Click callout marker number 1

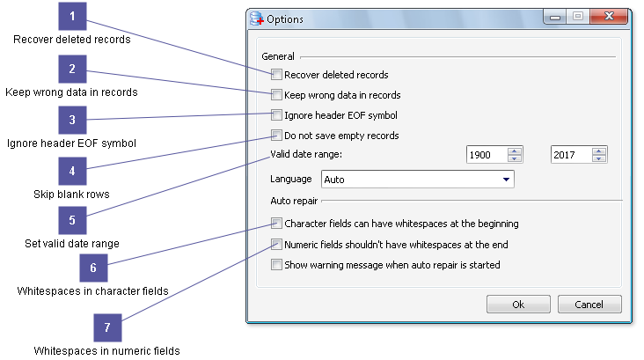click(x=72, y=17)
